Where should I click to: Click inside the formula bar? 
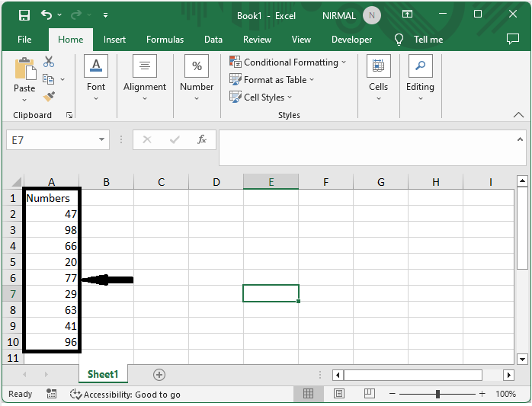pyautogui.click(x=367, y=148)
